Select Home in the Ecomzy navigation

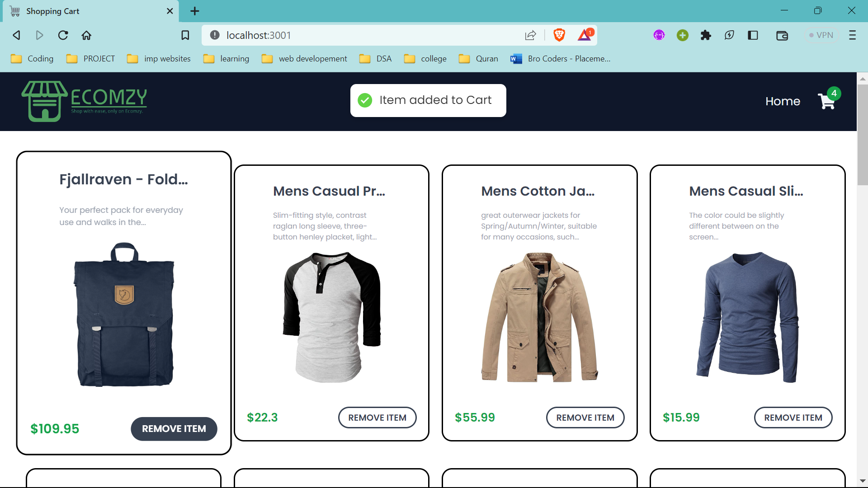(x=783, y=101)
